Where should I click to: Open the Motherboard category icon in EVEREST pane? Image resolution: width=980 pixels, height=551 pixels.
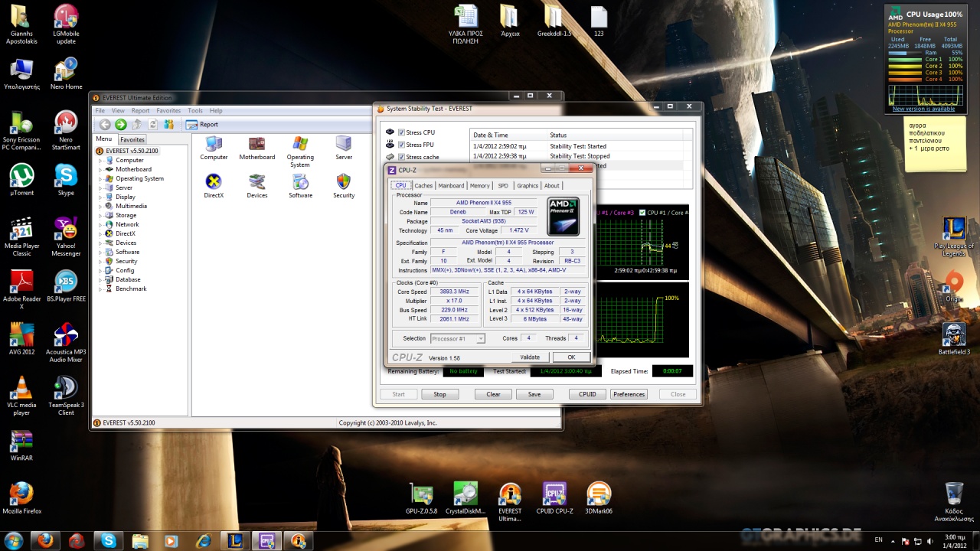(x=257, y=148)
